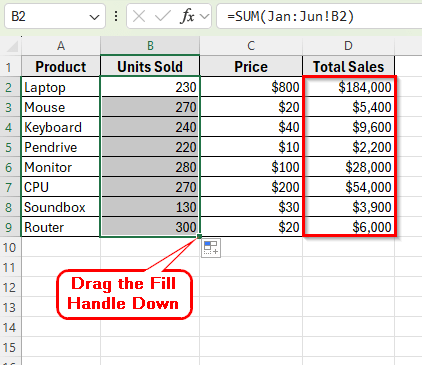The width and height of the screenshot is (422, 365).
Task: Click the Keyboard price $40
Action: [x=251, y=127]
